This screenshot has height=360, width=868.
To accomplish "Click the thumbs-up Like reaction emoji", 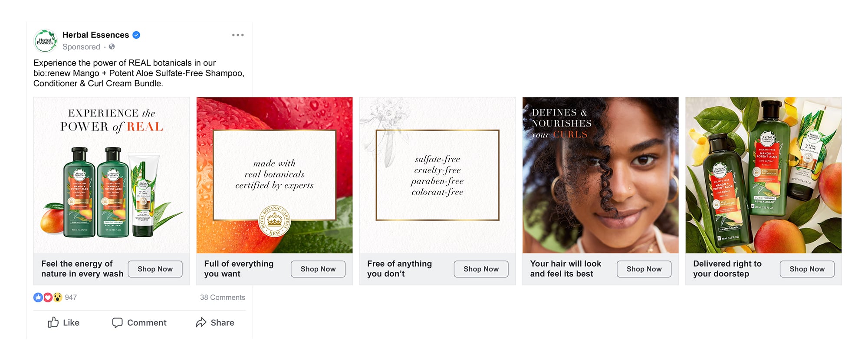I will click(x=38, y=297).
